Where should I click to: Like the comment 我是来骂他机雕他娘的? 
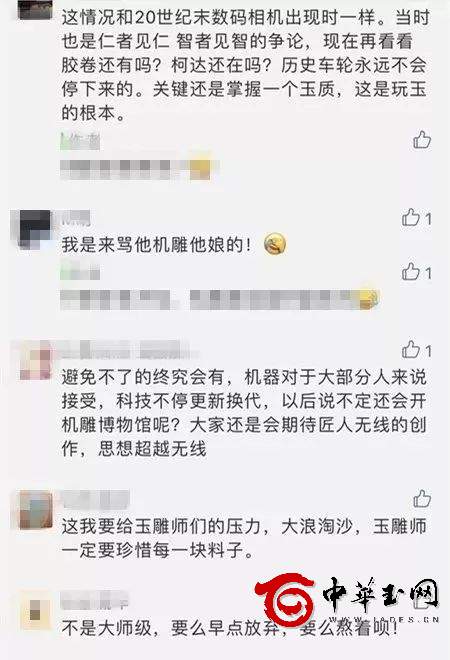pos(416,218)
